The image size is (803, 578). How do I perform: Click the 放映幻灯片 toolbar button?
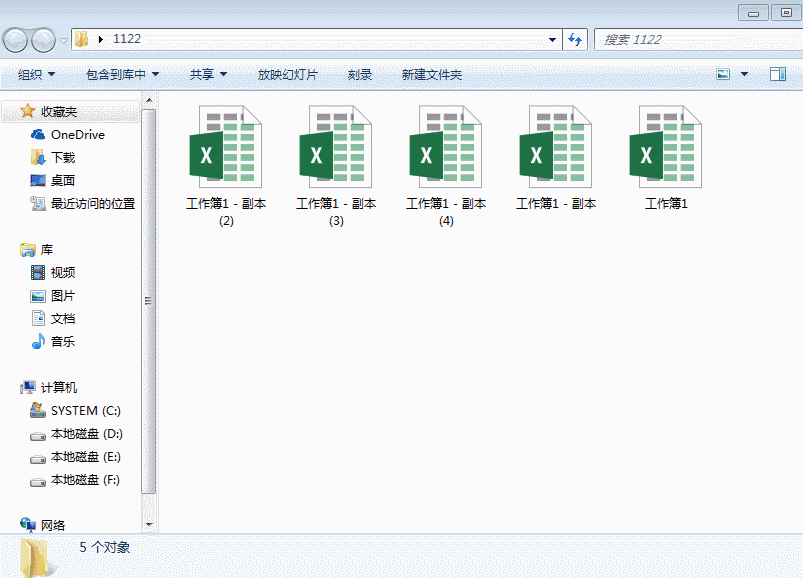point(288,75)
